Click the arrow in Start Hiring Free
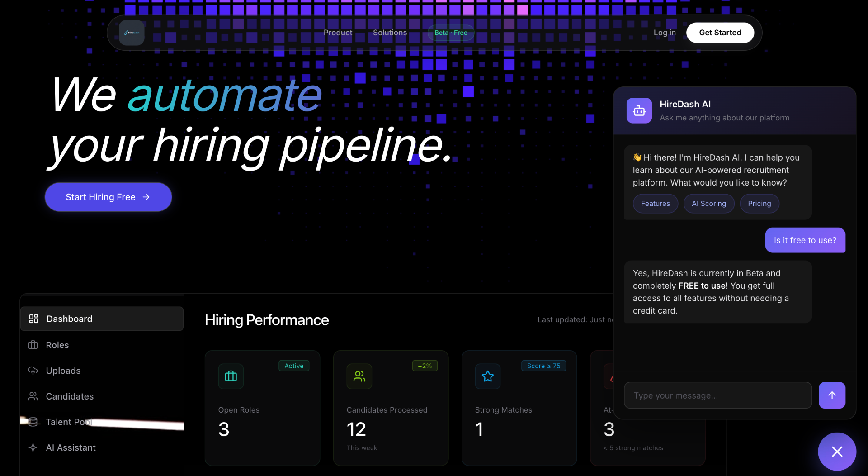Viewport: 868px width, 476px height. pyautogui.click(x=146, y=197)
